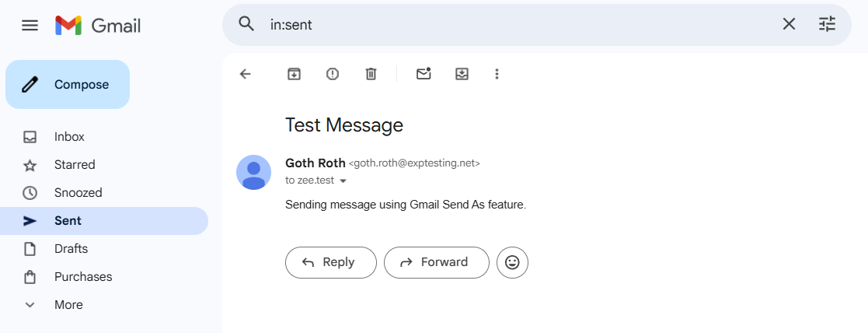The width and height of the screenshot is (868, 333).
Task: Show advanced search options filter
Action: (828, 24)
